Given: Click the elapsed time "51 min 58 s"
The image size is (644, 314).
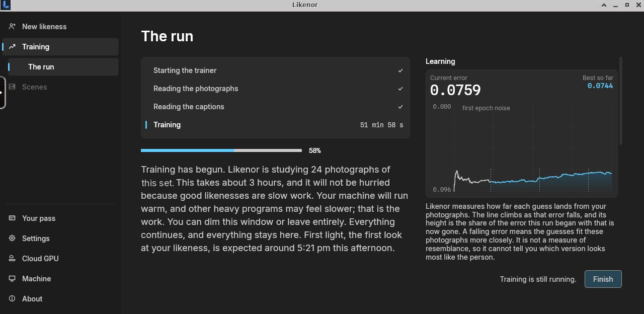Looking at the screenshot, I should (382, 125).
